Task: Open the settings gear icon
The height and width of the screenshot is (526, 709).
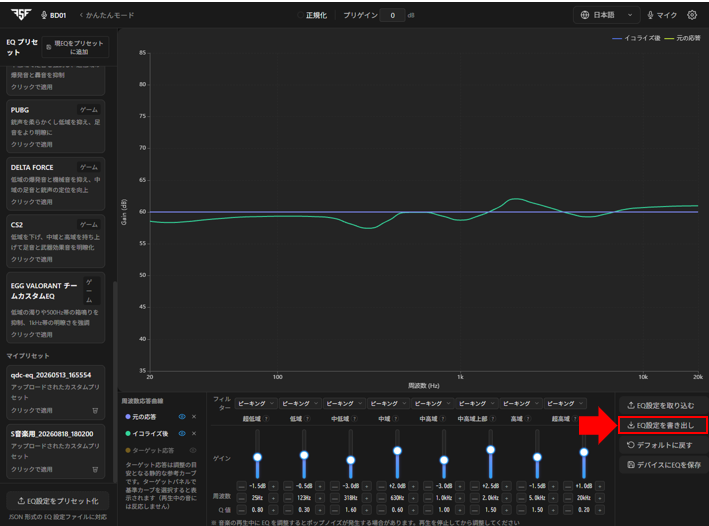Action: pos(692,15)
